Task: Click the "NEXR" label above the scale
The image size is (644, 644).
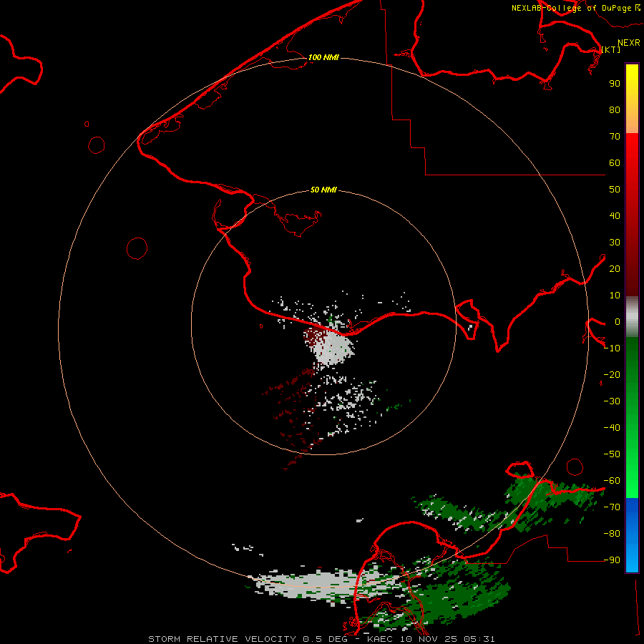Action: pos(629,43)
